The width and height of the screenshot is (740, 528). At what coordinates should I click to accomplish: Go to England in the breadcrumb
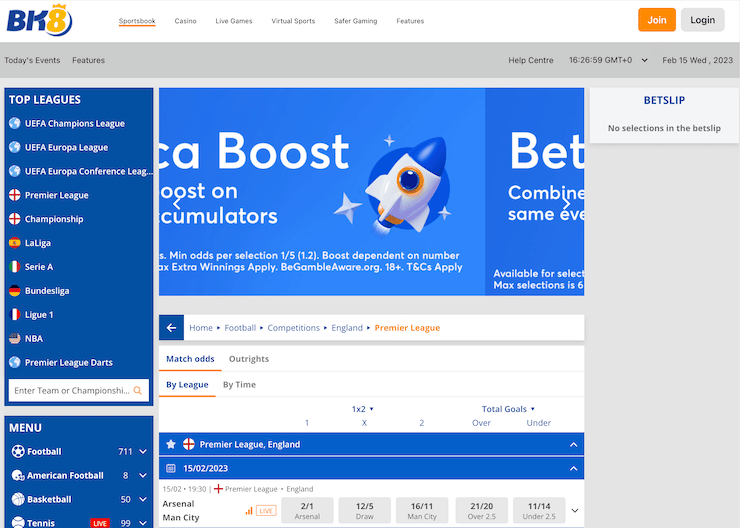click(x=347, y=327)
